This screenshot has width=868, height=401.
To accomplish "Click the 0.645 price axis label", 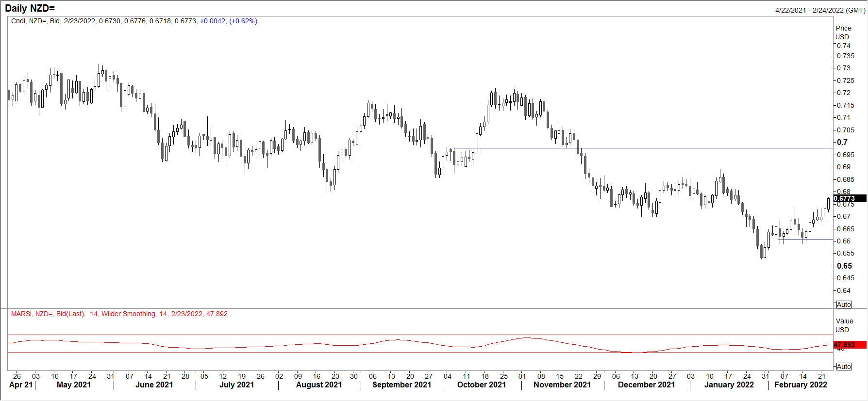I will pos(846,278).
